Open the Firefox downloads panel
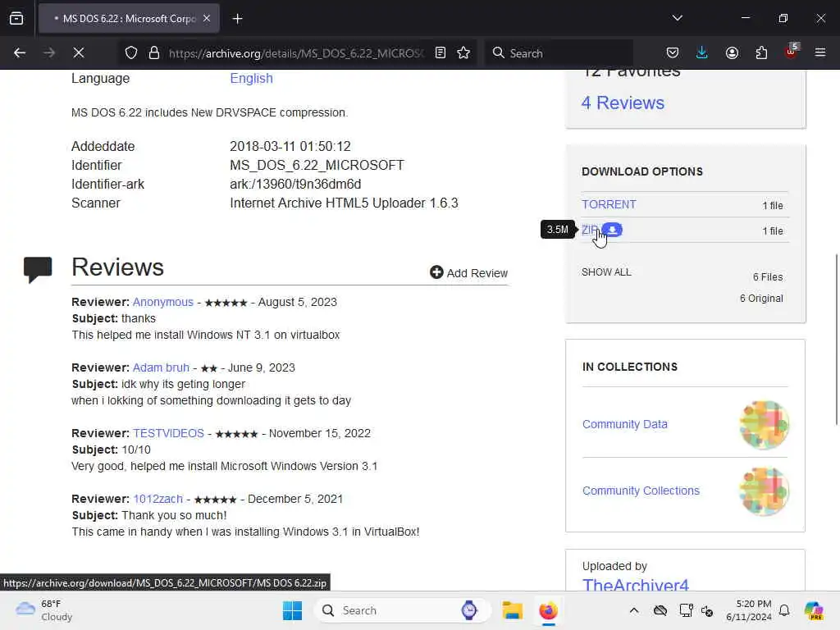The image size is (840, 630). click(x=702, y=52)
